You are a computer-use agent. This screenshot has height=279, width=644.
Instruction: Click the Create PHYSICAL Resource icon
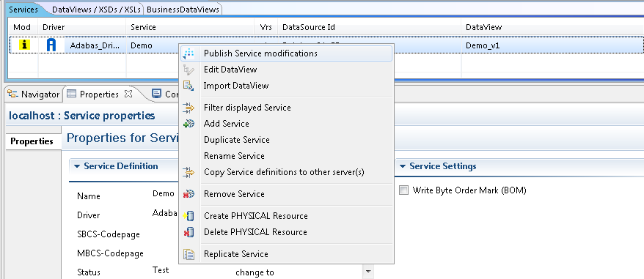[189, 216]
